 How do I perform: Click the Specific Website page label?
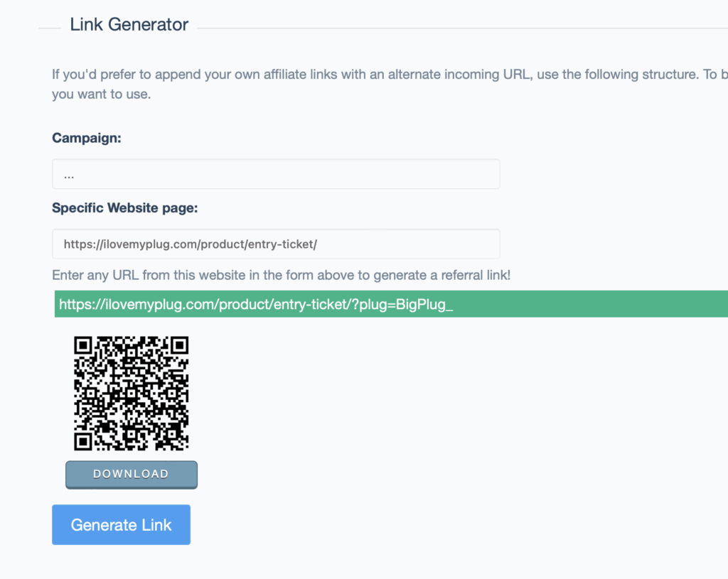click(125, 208)
